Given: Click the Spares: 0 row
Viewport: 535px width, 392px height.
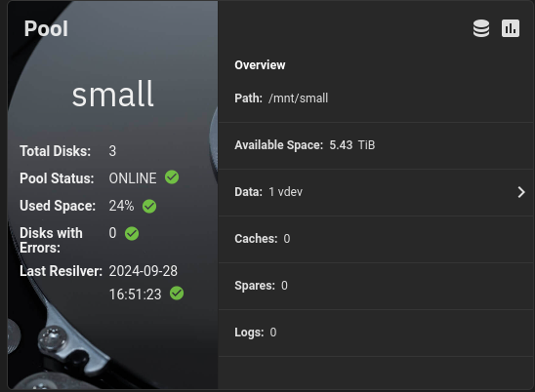Looking at the screenshot, I should pyautogui.click(x=376, y=286).
